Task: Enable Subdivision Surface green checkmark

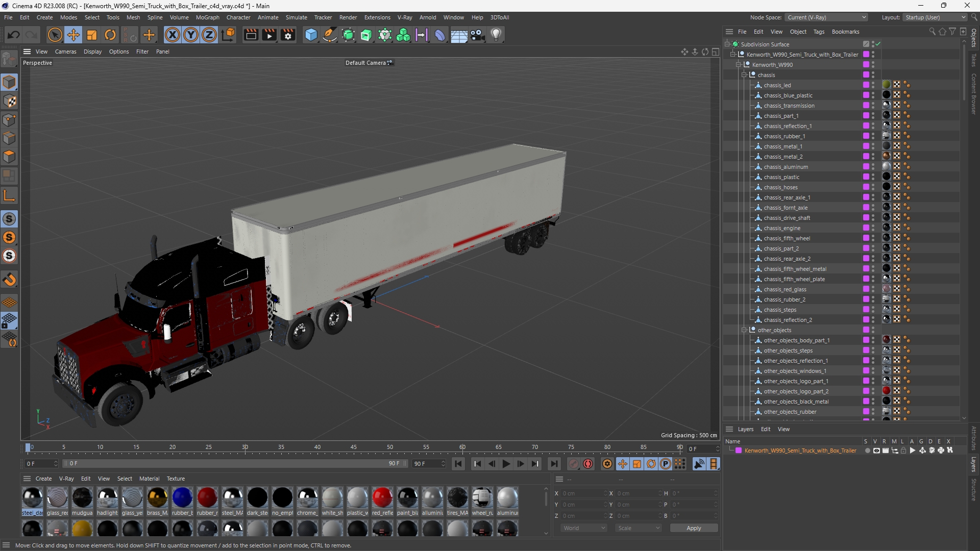Action: (878, 44)
